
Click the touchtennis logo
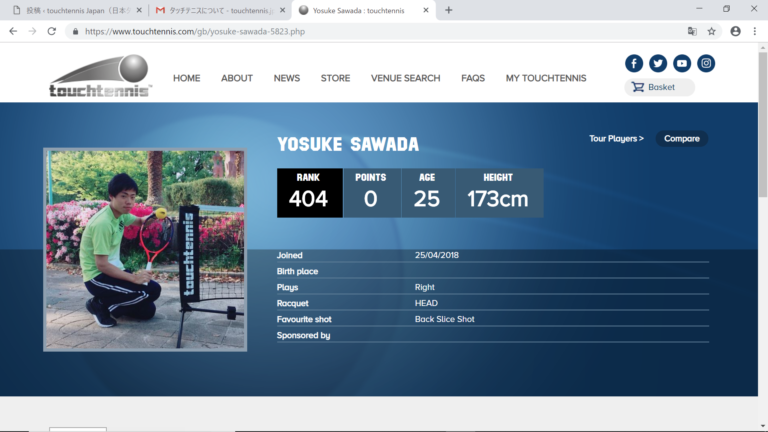click(101, 76)
